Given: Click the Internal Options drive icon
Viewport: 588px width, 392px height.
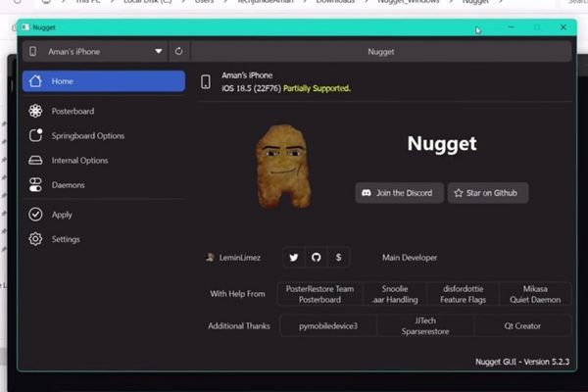Looking at the screenshot, I should [35, 161].
